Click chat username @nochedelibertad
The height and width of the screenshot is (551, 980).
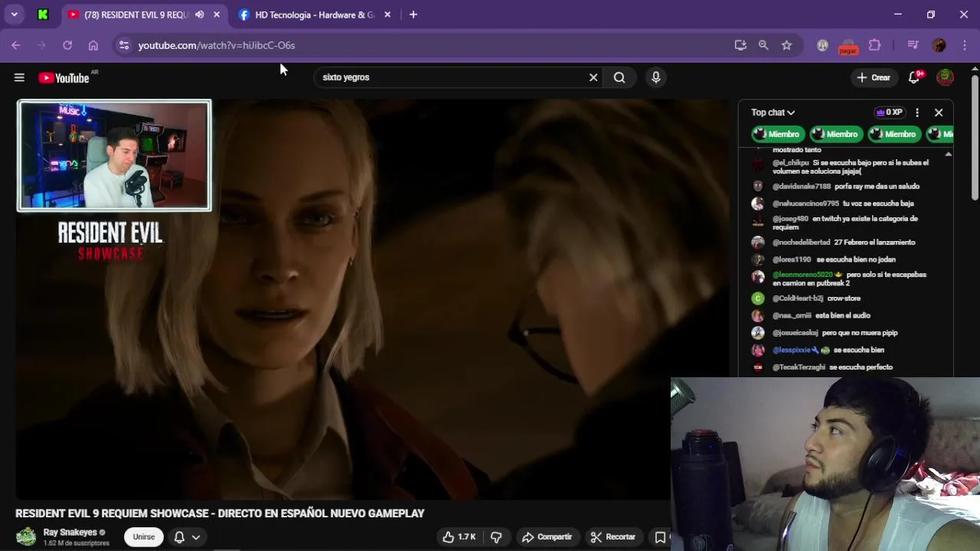tap(801, 243)
